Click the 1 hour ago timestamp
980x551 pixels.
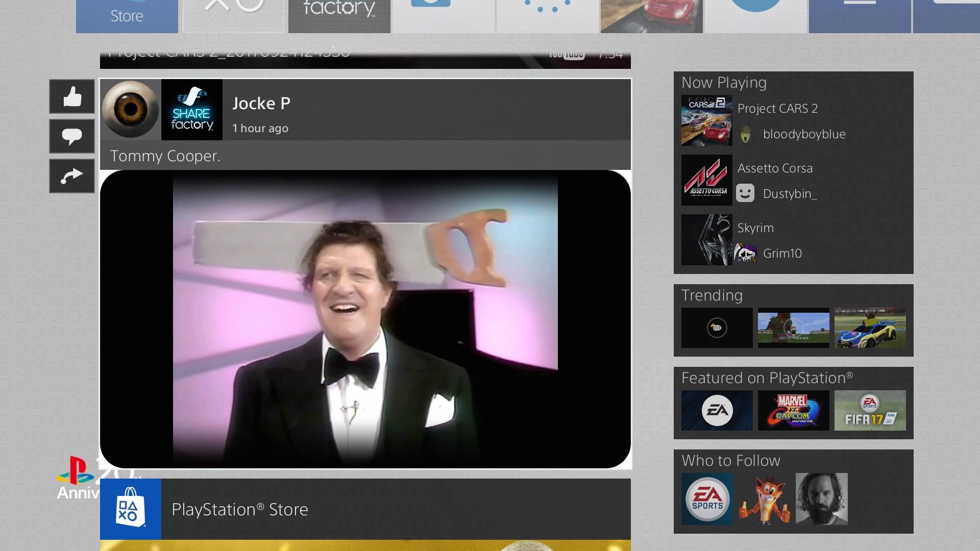click(x=260, y=129)
